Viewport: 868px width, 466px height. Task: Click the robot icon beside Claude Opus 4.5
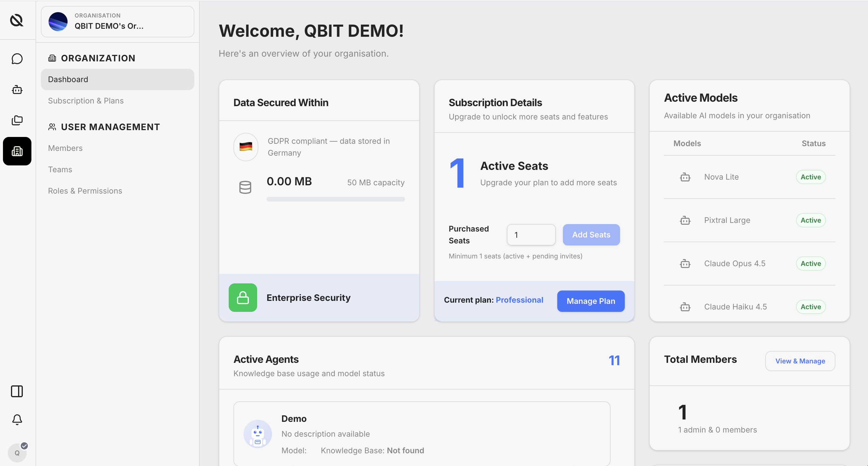685,263
